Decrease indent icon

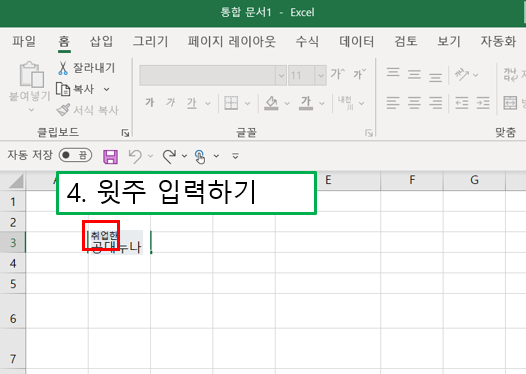(462, 103)
